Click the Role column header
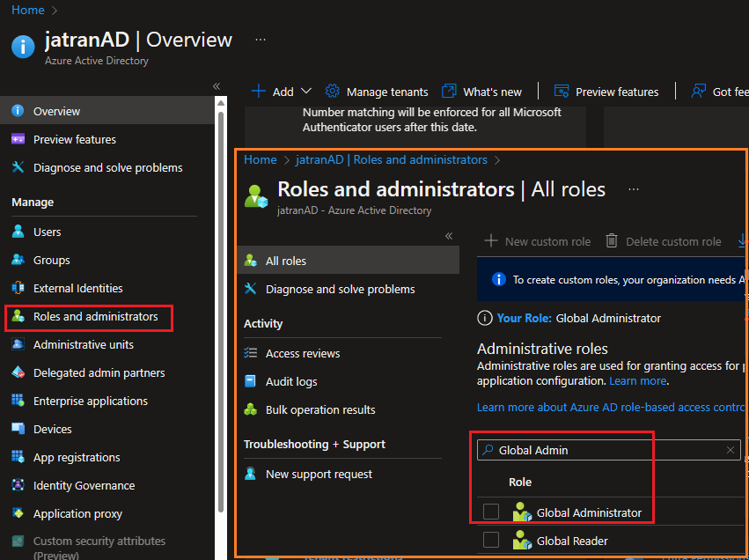 [520, 483]
